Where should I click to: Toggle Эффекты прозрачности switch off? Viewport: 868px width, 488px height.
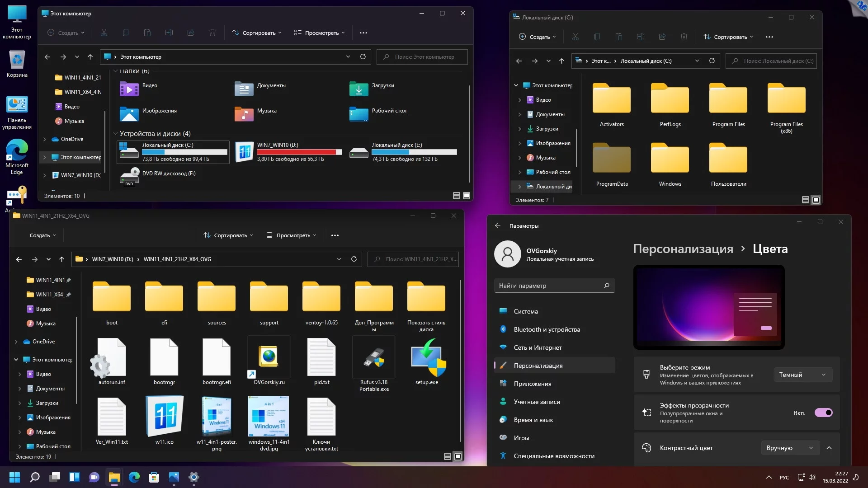tap(823, 413)
